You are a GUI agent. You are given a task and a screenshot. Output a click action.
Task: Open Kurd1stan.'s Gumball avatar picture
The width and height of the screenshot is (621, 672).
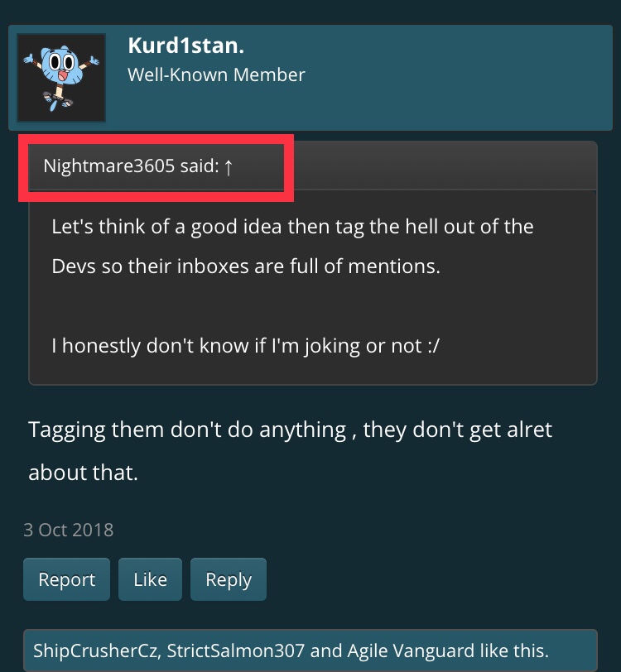[x=61, y=78]
